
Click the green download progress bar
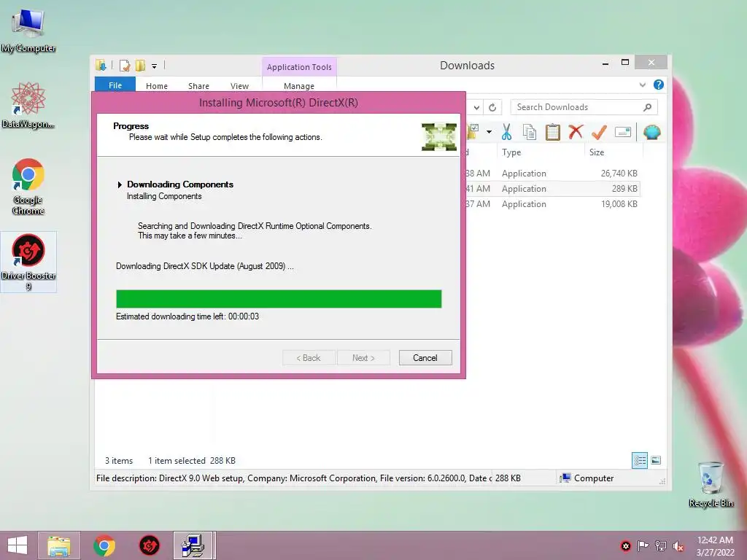click(279, 298)
